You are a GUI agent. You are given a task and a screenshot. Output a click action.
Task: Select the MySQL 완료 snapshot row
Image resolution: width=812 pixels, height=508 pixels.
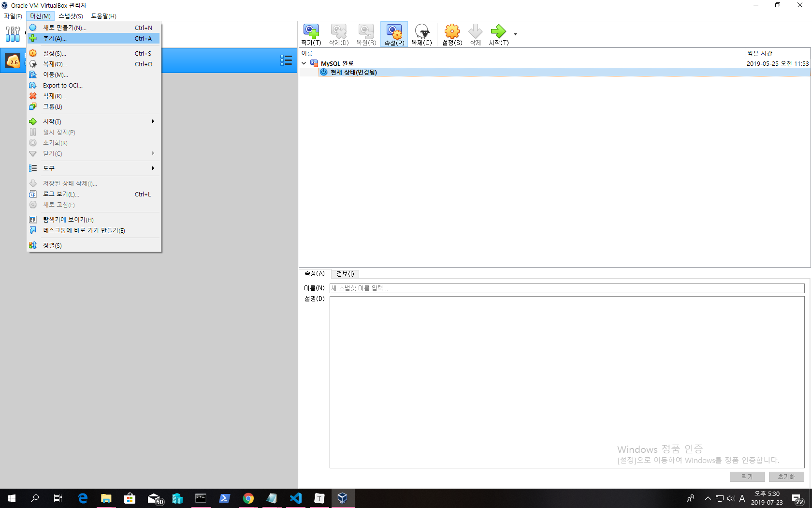click(555, 63)
